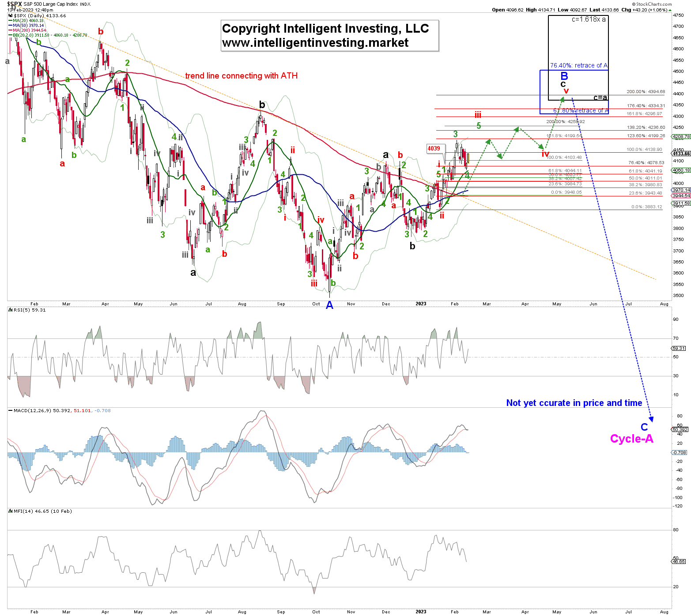This screenshot has height=616, width=691.
Task: Click the c=1.618x a target label
Action: (589, 19)
